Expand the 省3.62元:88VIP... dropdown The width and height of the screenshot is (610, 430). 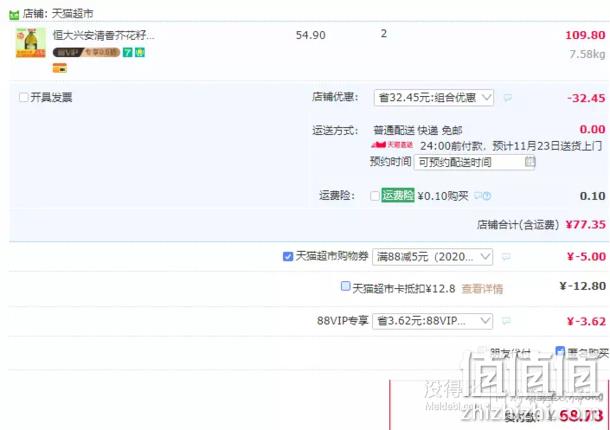432,321
